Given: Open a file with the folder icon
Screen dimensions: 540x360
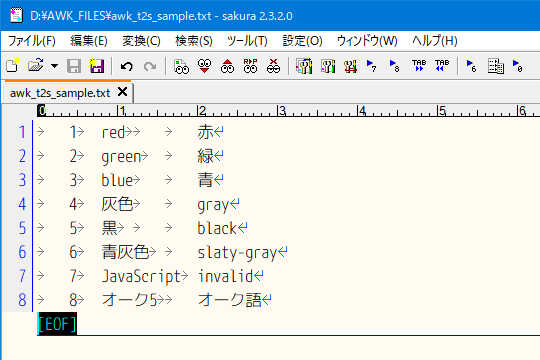Looking at the screenshot, I should (x=36, y=65).
